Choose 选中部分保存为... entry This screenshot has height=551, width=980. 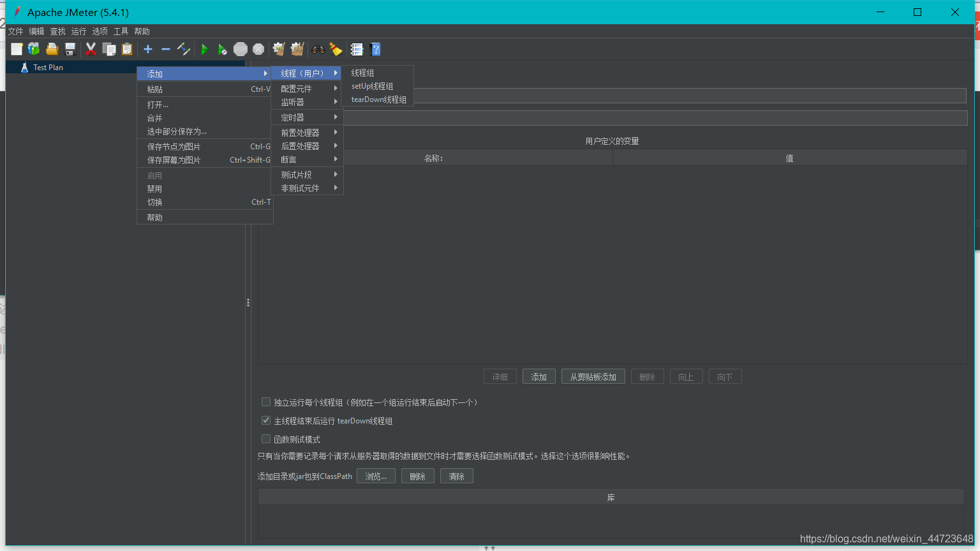[x=204, y=131]
